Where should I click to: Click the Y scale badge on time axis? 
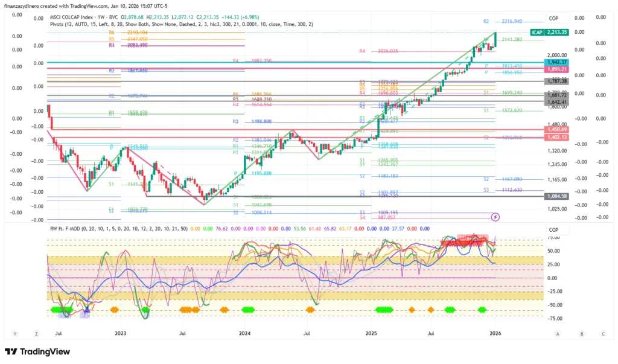pos(14,333)
